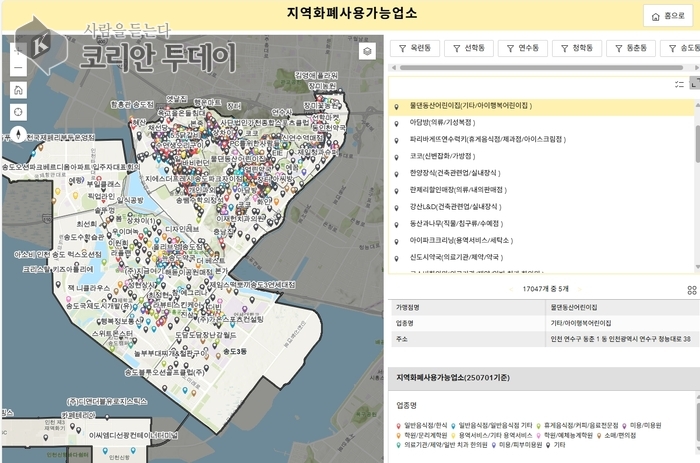Click the map home extent button
This screenshot has width=700, height=463.
[x=18, y=89]
